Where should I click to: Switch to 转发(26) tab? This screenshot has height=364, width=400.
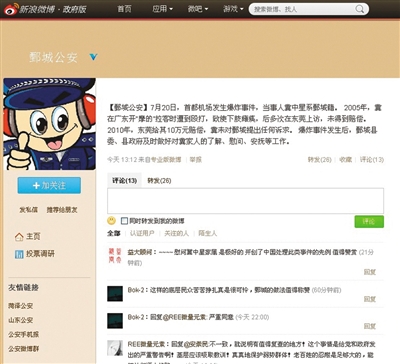click(159, 181)
